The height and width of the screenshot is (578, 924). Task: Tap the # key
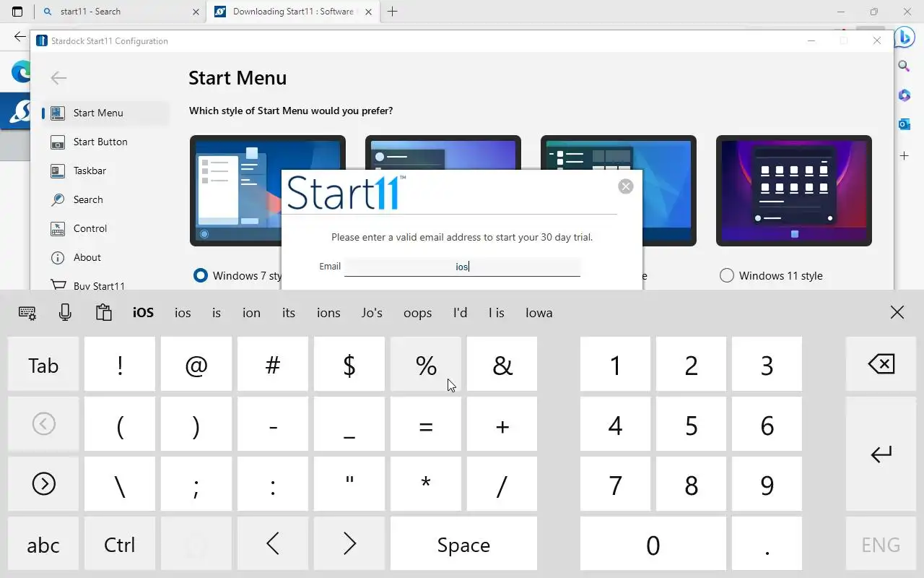pos(273,364)
